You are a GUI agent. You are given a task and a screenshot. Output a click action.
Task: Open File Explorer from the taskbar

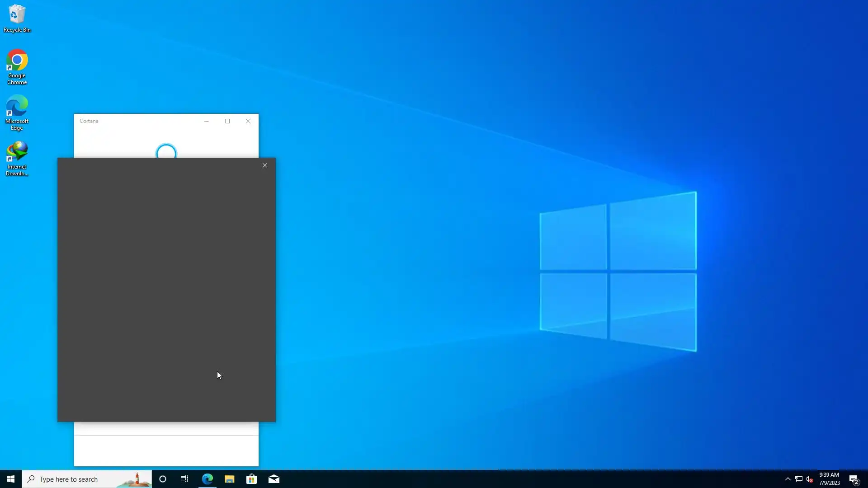coord(230,479)
